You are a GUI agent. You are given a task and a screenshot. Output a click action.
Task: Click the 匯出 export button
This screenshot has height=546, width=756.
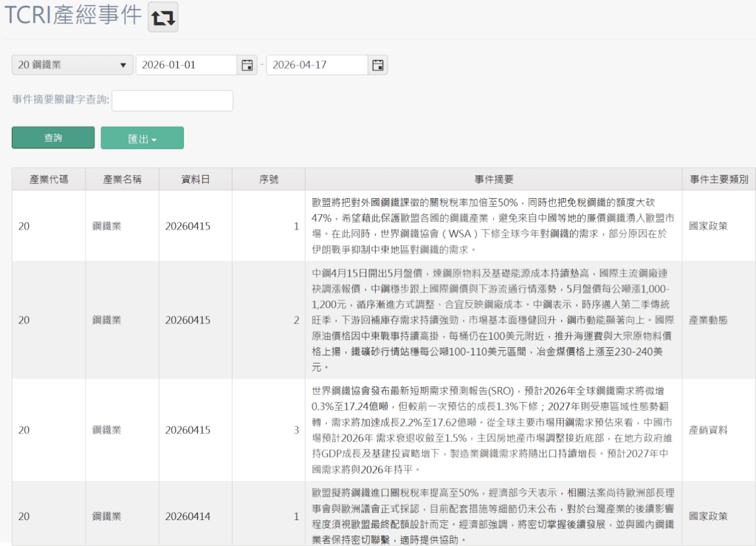coord(142,137)
